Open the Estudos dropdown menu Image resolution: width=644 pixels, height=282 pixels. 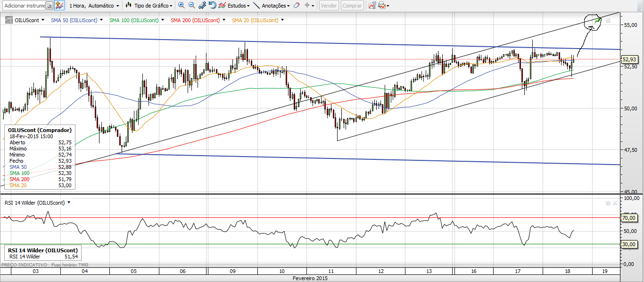239,6
